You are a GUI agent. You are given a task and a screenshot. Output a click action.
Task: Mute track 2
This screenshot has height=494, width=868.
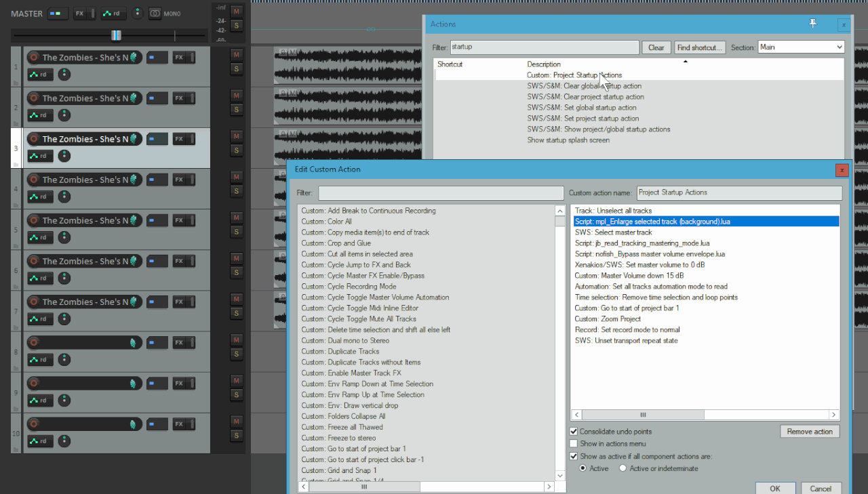coord(236,95)
